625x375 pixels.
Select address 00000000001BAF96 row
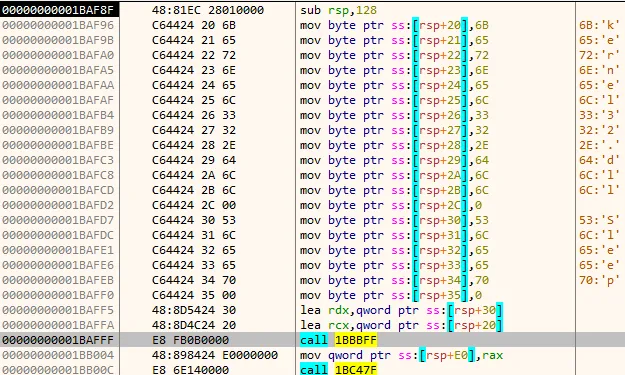click(x=58, y=25)
